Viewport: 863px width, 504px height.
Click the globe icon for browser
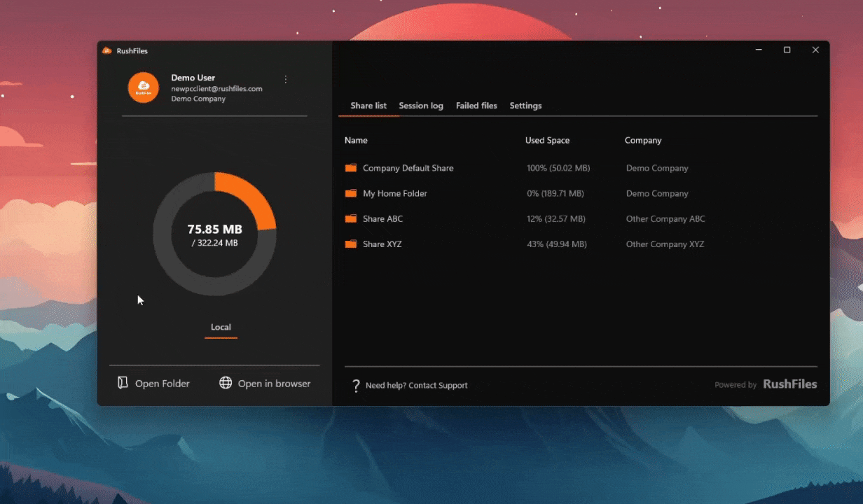point(226,383)
